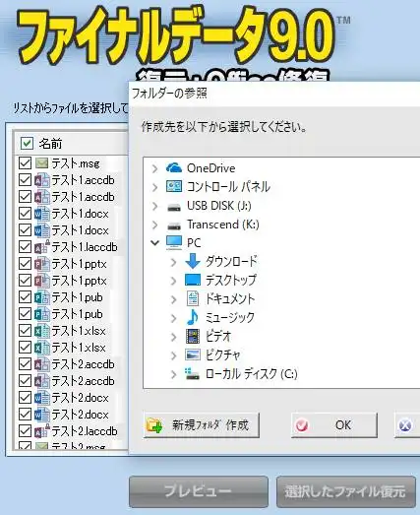The width and height of the screenshot is (420, 515).
Task: Select the ダウンロード arrow icon
Action: [x=193, y=261]
